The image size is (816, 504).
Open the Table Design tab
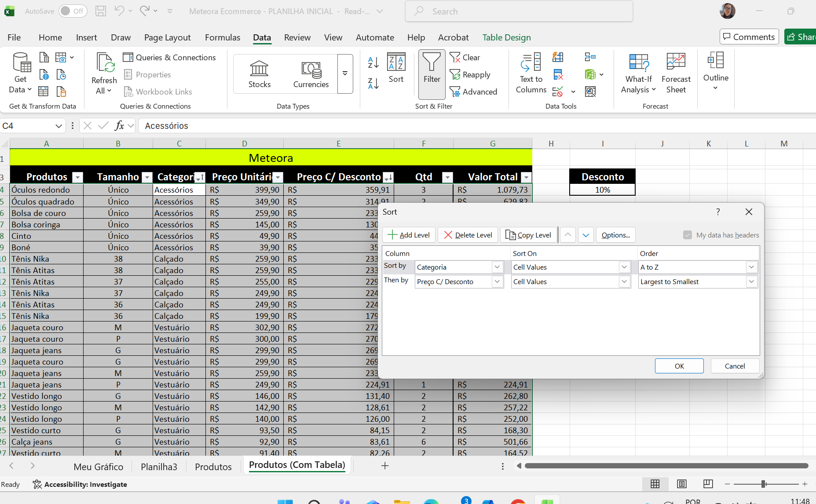pos(507,37)
